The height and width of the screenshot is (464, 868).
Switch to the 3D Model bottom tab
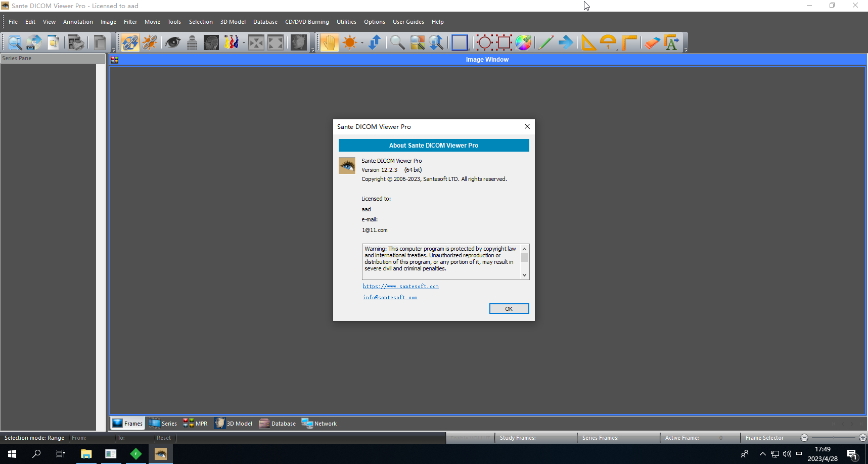[x=233, y=424]
